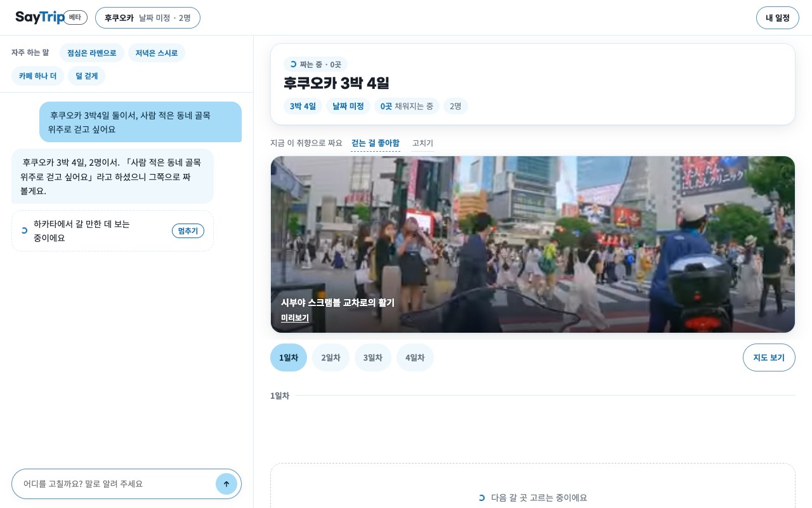Click the 하카타에서 갈 만한 데 status text
Image resolution: width=812 pixels, height=508 pixels.
pyautogui.click(x=82, y=231)
